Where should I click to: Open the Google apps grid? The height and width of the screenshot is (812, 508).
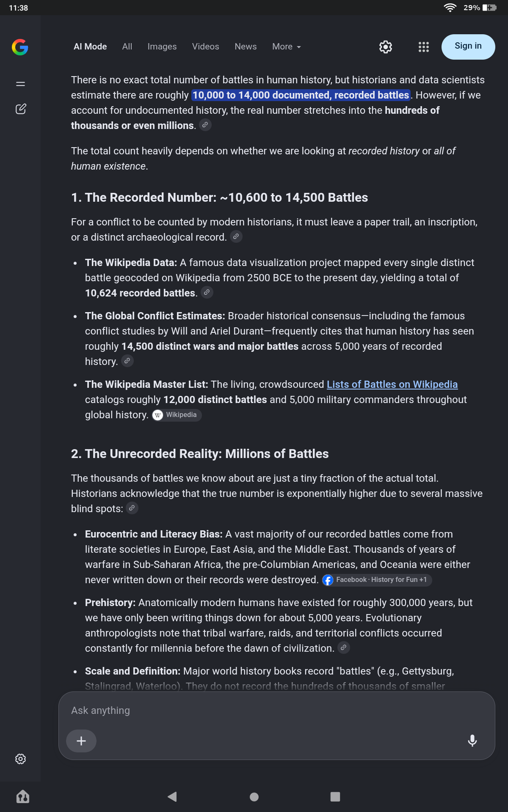click(424, 47)
